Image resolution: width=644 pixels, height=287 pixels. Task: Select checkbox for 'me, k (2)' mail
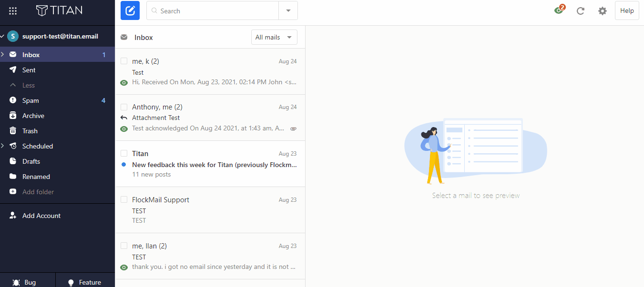click(124, 61)
